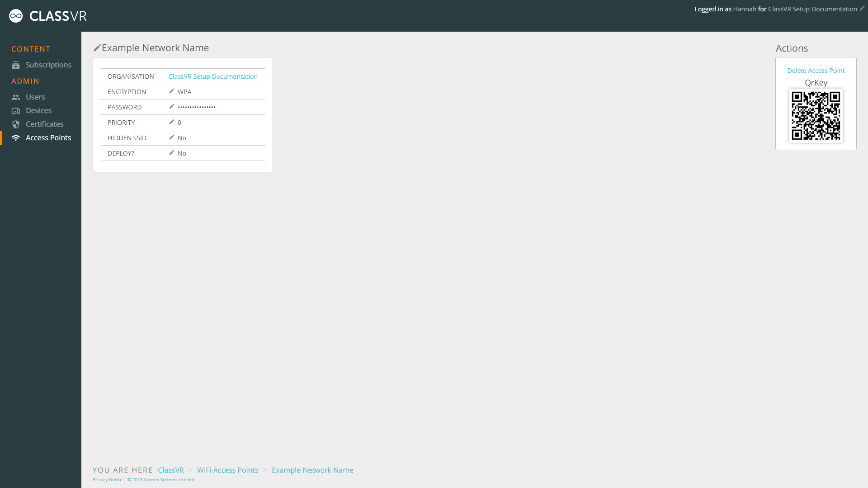This screenshot has height=488, width=868.
Task: Edit the Password field pencil icon
Action: 172,107
